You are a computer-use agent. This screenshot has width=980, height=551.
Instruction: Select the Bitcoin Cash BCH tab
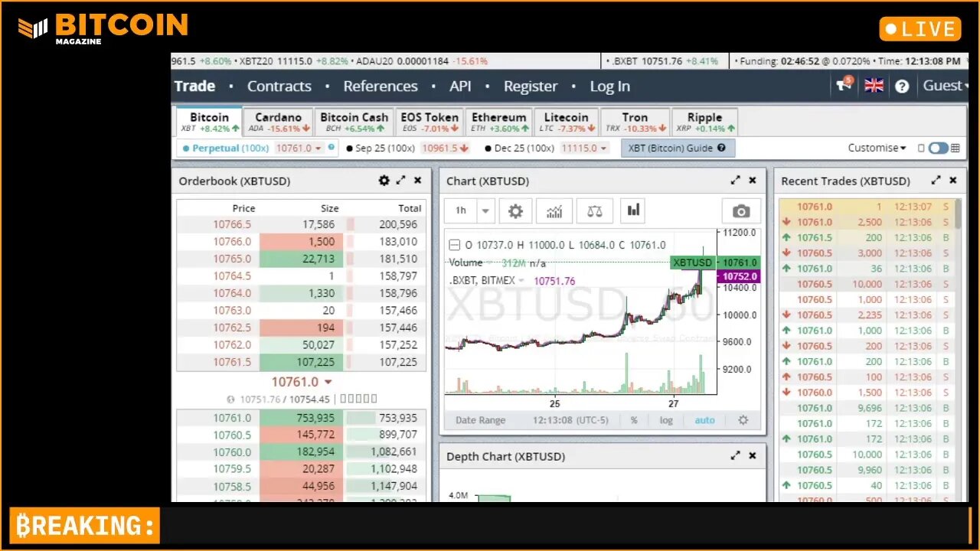(x=354, y=122)
